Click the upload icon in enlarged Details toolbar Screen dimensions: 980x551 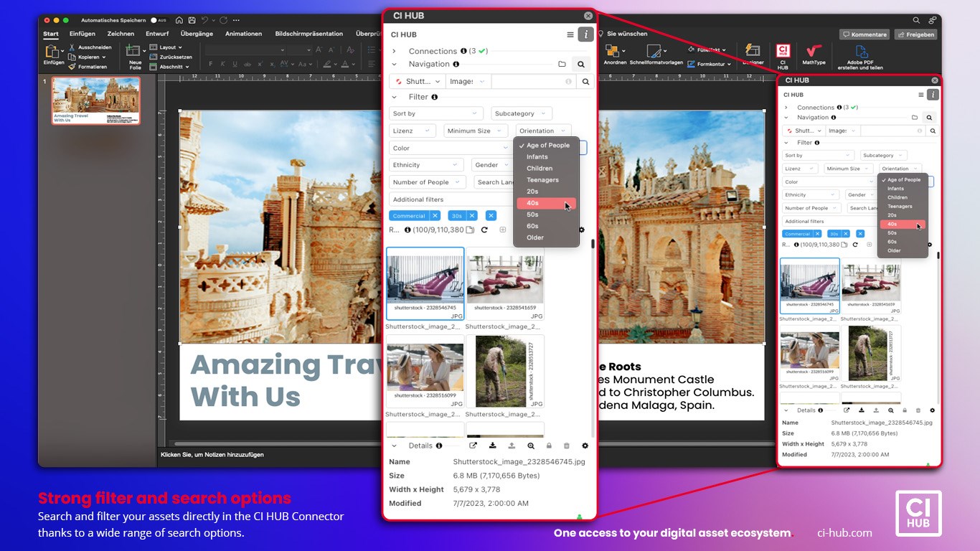(512, 446)
